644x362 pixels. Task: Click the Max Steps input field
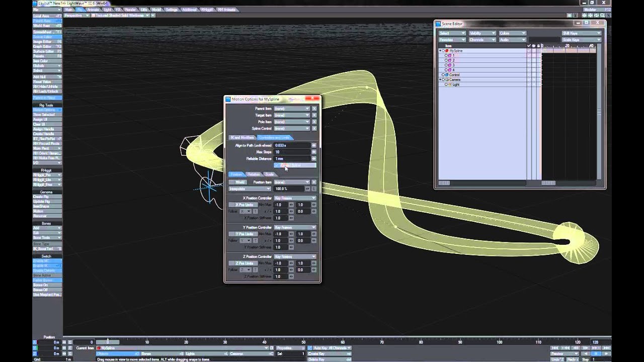(x=292, y=152)
